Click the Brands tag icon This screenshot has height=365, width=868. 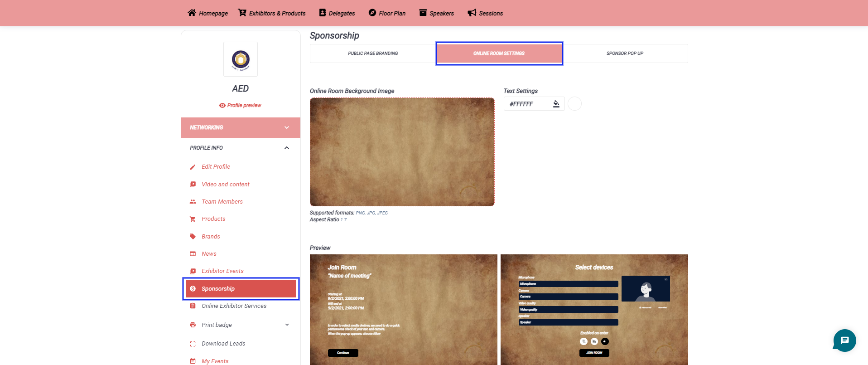[x=193, y=237]
